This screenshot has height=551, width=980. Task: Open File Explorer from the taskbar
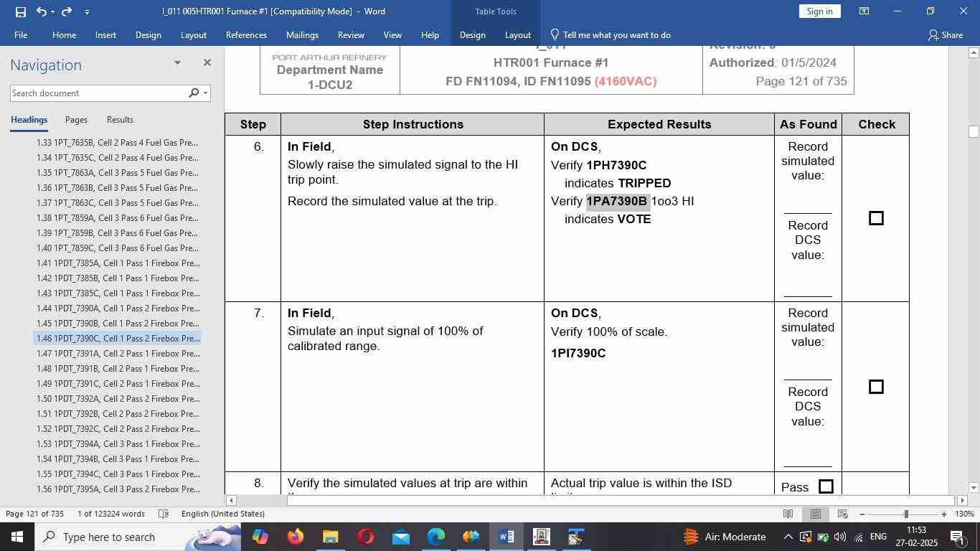[330, 537]
